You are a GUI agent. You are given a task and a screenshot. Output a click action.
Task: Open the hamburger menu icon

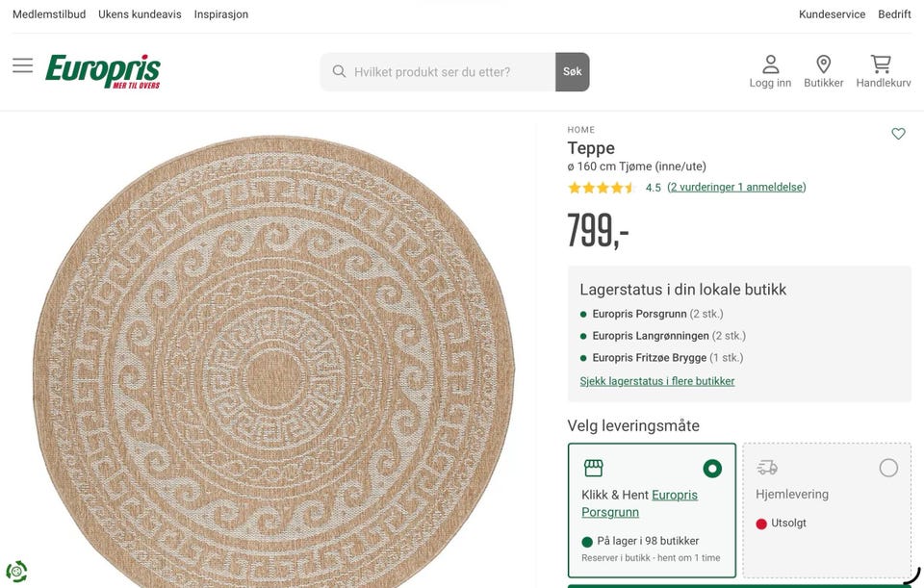tap(23, 65)
